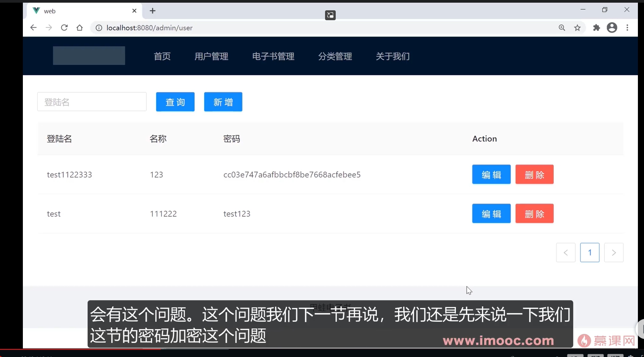Click 删除 on the test1122333 row
Screen dimensions: 644x357
tap(534, 174)
